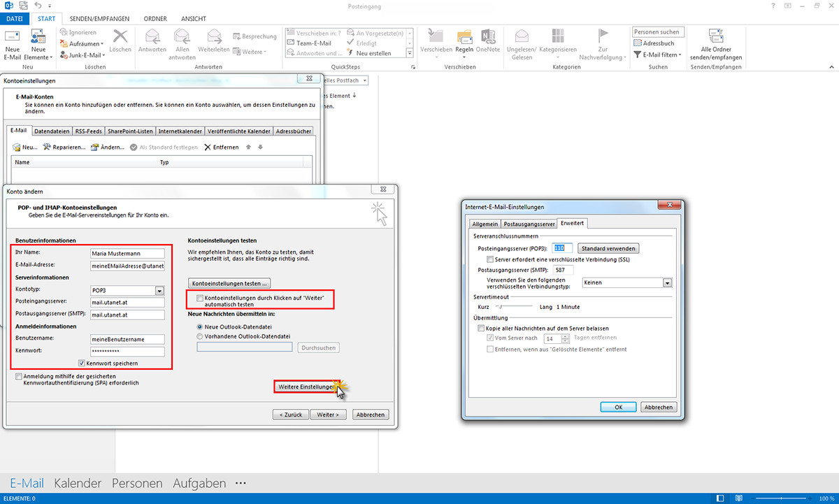This screenshot has height=504, width=839.
Task: Select the Vorhandene Outlook-Datendatei radio button
Action: pyautogui.click(x=201, y=336)
